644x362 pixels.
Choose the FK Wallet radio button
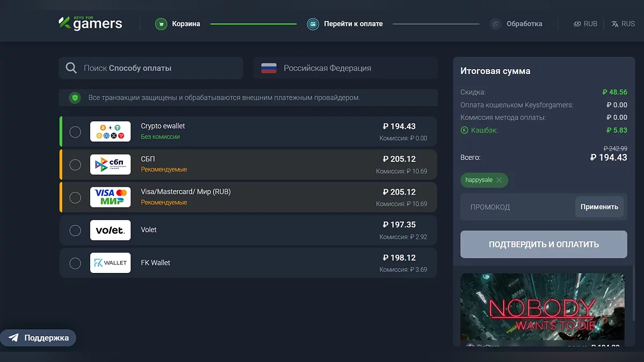75,263
